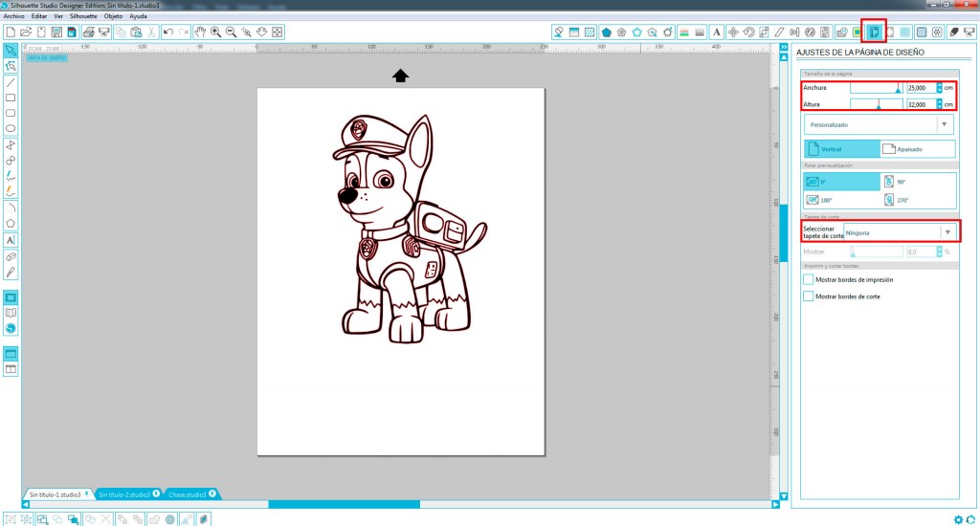Viewport: 980px width, 526px height.
Task: Click the Anchura value field 25,000
Action: point(920,87)
